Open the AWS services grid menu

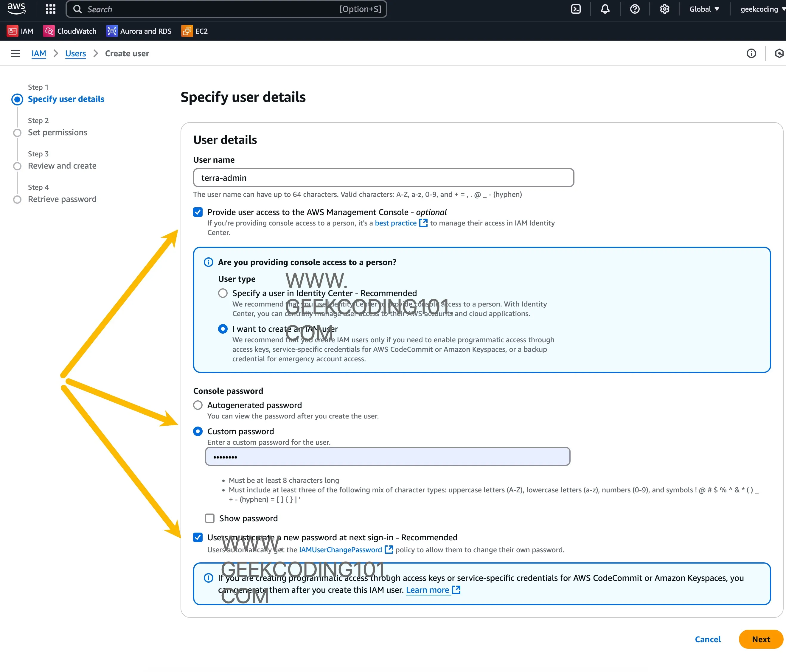tap(50, 9)
